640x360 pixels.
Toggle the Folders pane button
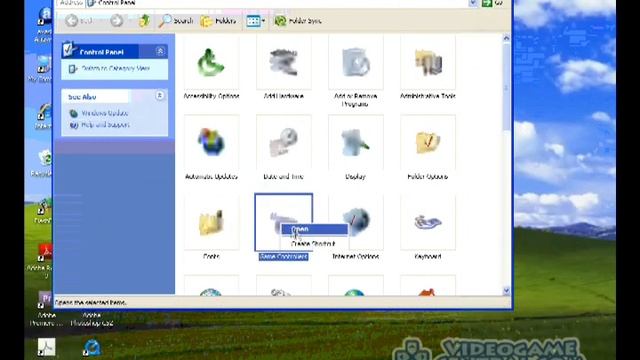[218, 20]
